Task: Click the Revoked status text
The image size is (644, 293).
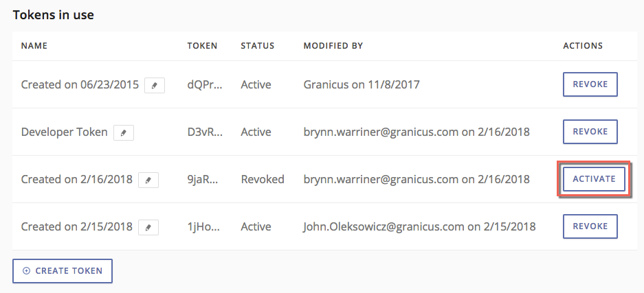Action: coord(263,179)
